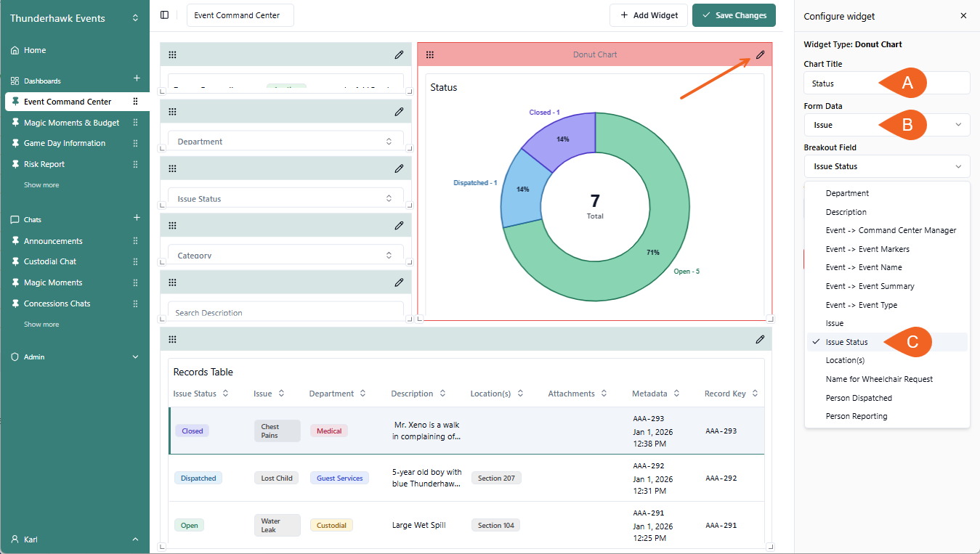This screenshot has width=980, height=554.
Task: Click the Save Changes button
Action: click(734, 15)
